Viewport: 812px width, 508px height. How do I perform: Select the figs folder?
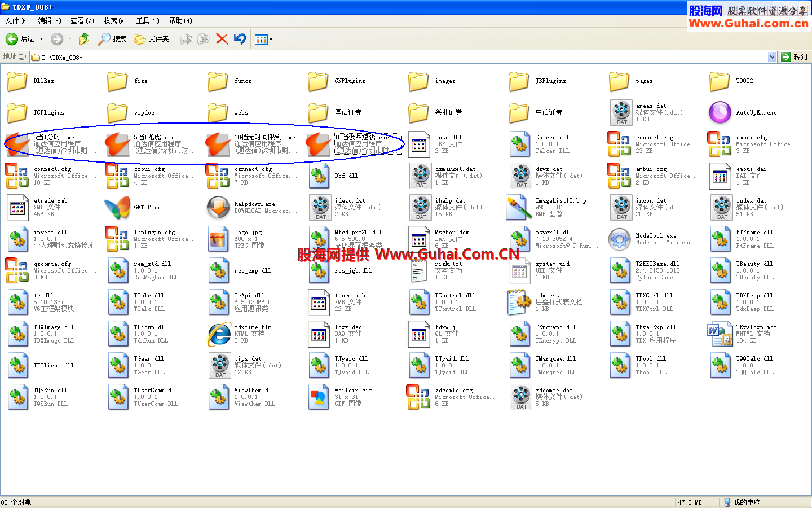(x=117, y=81)
